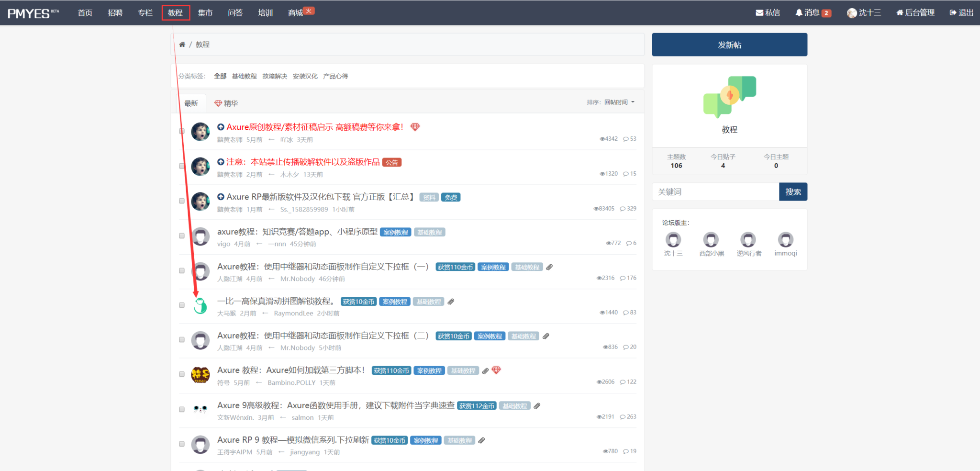The height and width of the screenshot is (471, 980).
Task: Click 获赏112金币 tag on 函数使用手册 post
Action: (477, 406)
